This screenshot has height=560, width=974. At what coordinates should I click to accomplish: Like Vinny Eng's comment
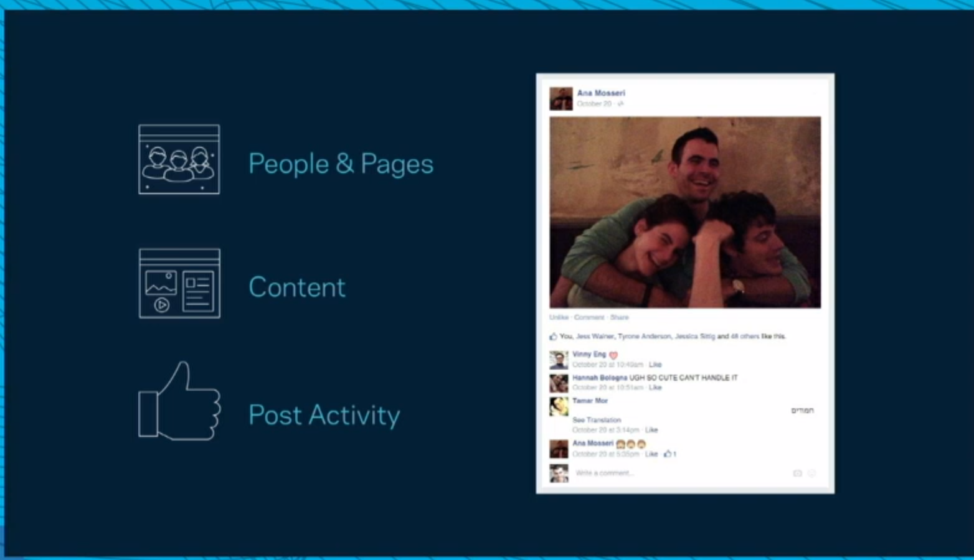(x=655, y=365)
